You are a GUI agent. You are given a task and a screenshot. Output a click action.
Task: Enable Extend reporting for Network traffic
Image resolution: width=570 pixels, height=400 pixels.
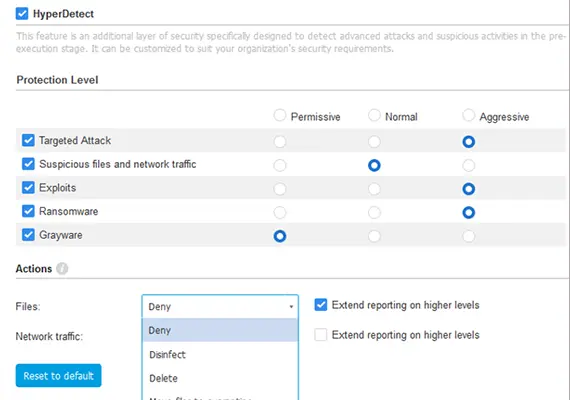321,335
